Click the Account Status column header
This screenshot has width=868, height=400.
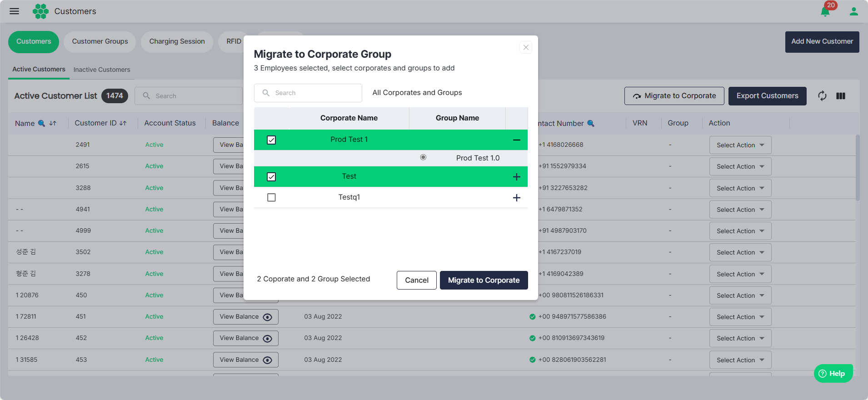tap(170, 123)
